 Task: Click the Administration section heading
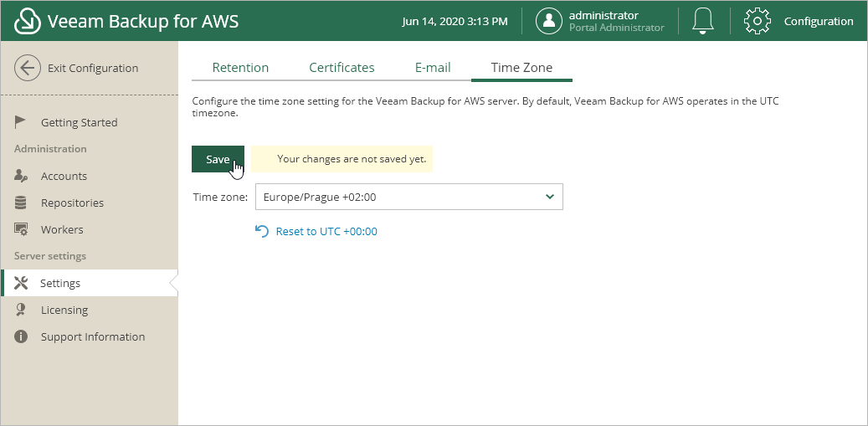point(50,149)
